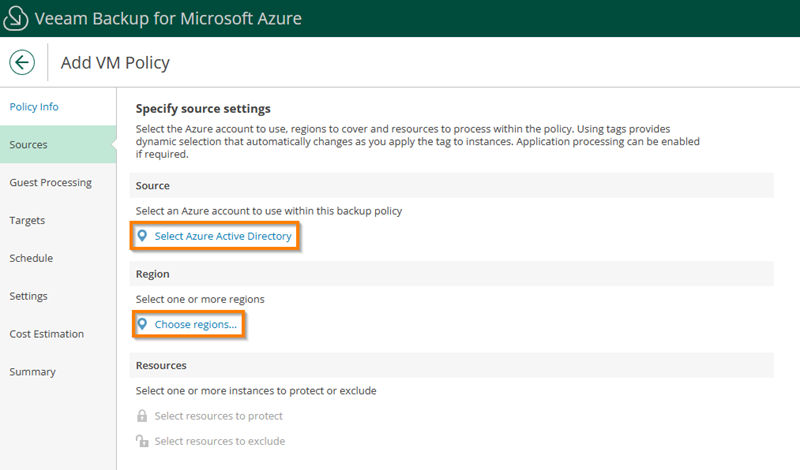Jump to the Summary step
800x470 pixels.
(33, 372)
